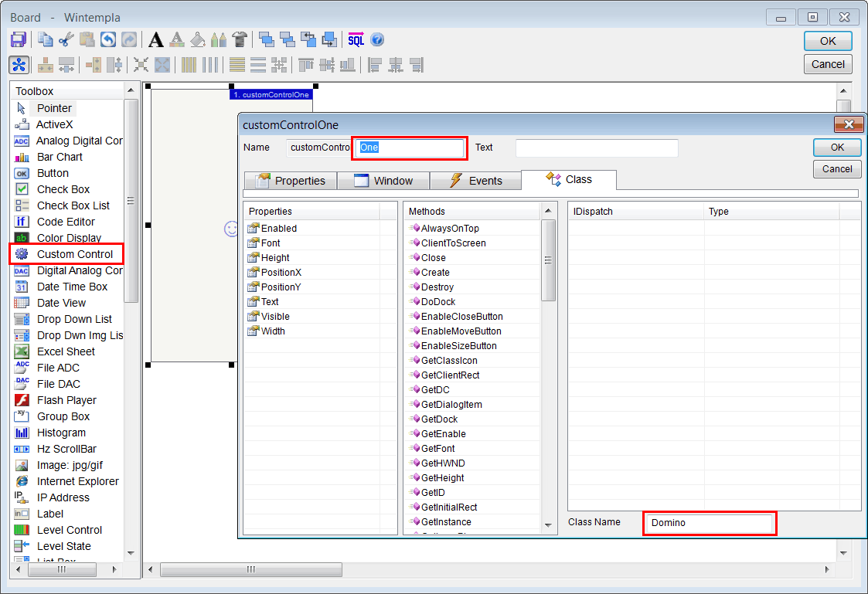This screenshot has width=868, height=594.
Task: Click the align tops icon
Action: point(306,65)
